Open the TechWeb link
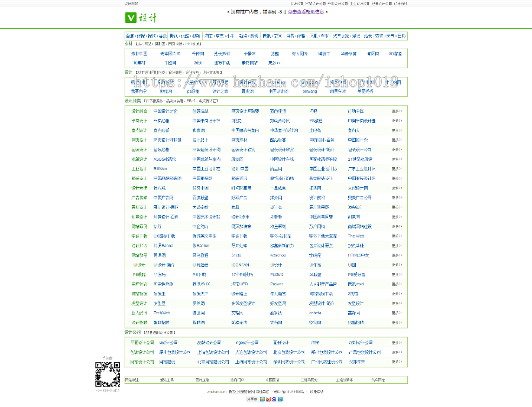This screenshot has width=532, height=407. point(162,313)
